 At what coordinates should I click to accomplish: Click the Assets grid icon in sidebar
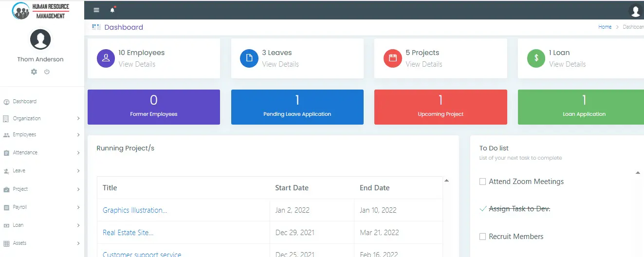pyautogui.click(x=6, y=243)
